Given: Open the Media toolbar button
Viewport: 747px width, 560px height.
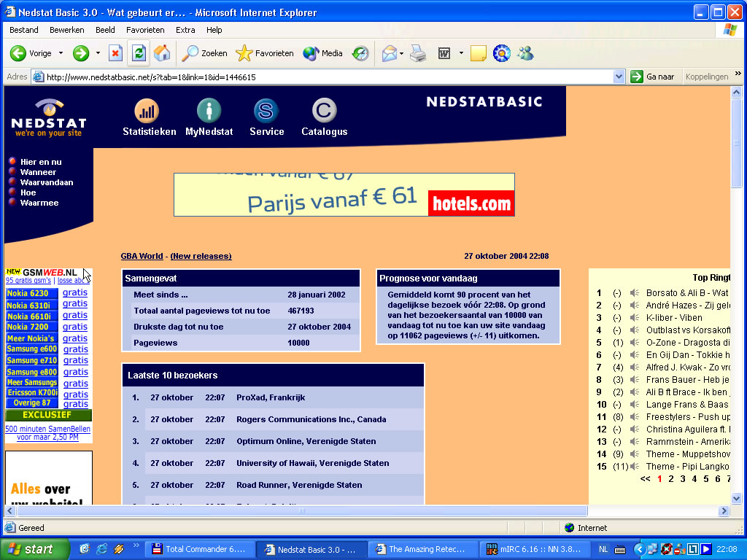Looking at the screenshot, I should click(323, 53).
